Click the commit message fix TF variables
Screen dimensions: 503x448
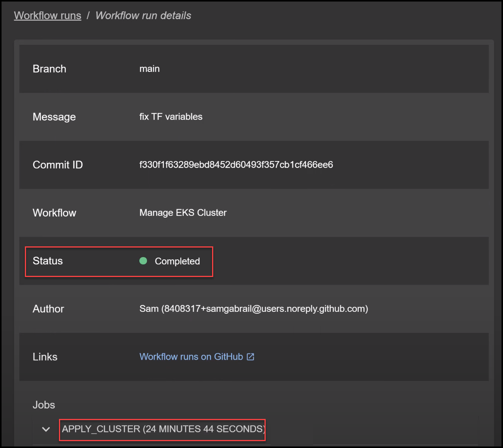pos(171,117)
